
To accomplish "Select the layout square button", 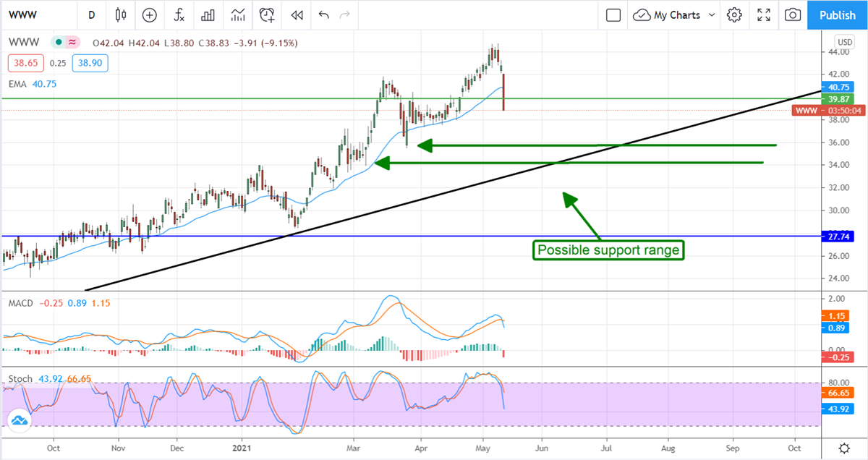I will (613, 14).
